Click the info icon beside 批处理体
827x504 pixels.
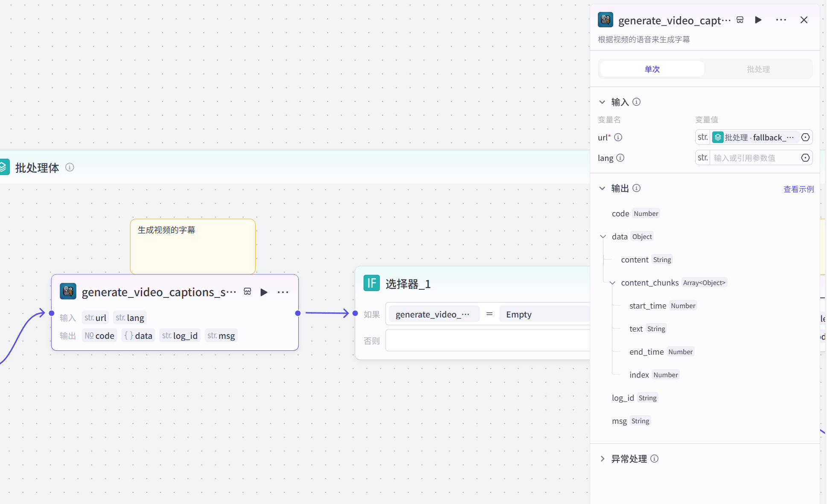coord(70,167)
